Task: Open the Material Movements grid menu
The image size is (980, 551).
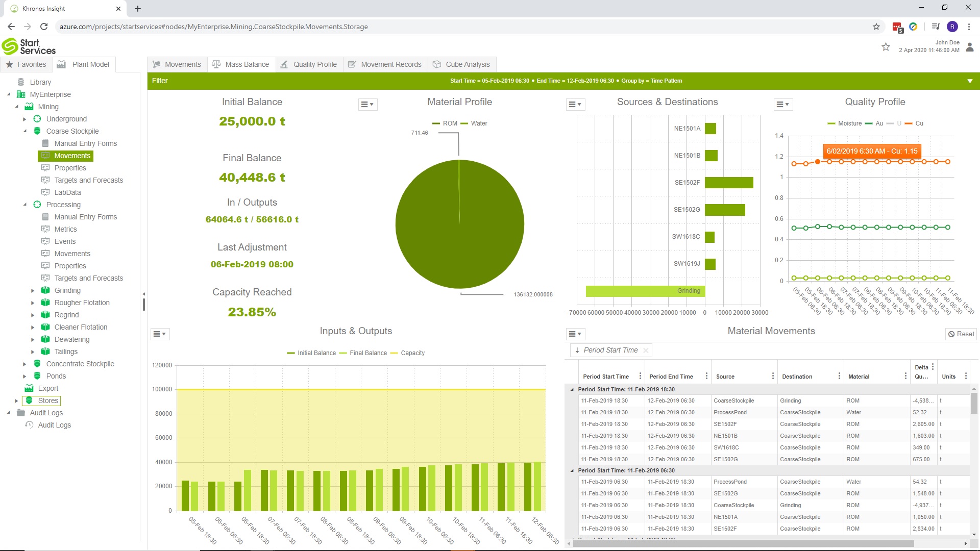Action: click(x=575, y=334)
